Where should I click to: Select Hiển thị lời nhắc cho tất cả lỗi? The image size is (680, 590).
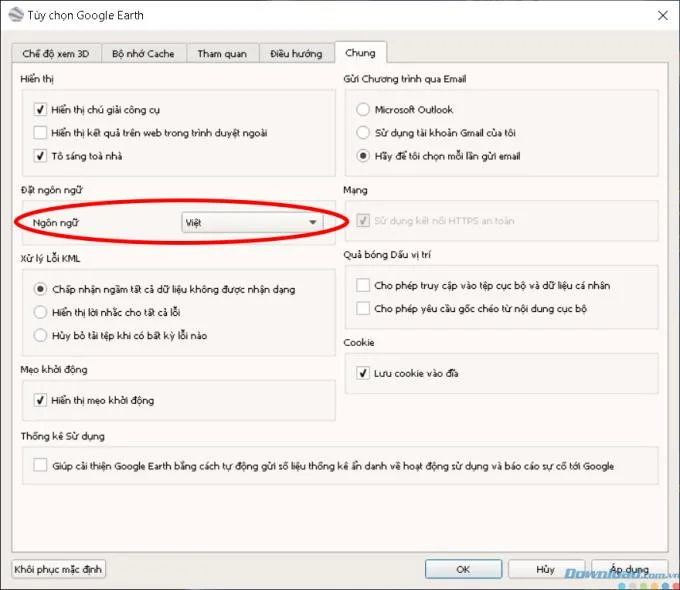click(x=41, y=312)
